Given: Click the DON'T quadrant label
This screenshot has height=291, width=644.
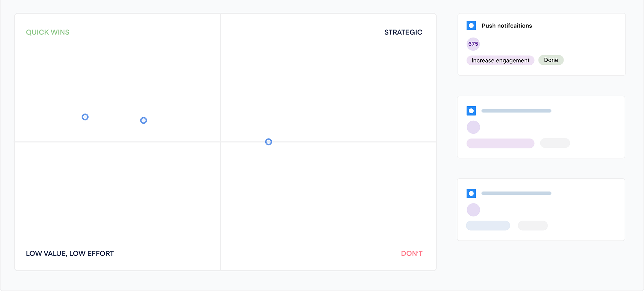Looking at the screenshot, I should pos(412,253).
